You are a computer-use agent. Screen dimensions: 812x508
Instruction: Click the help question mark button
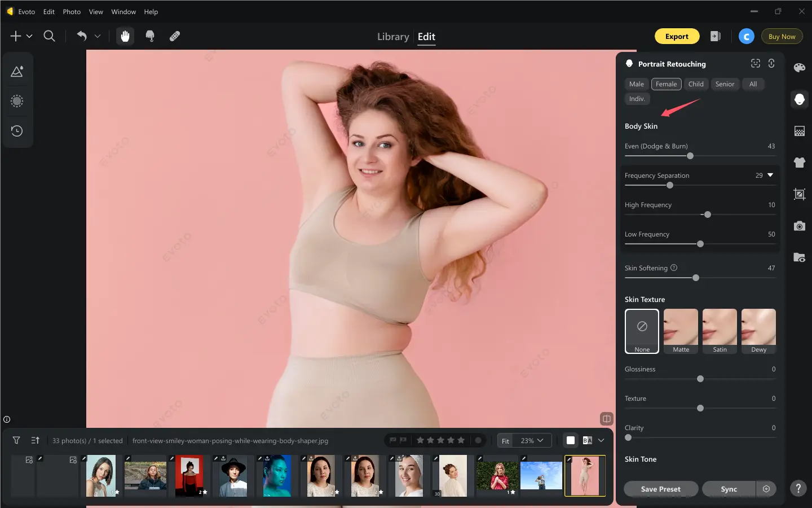pos(798,488)
